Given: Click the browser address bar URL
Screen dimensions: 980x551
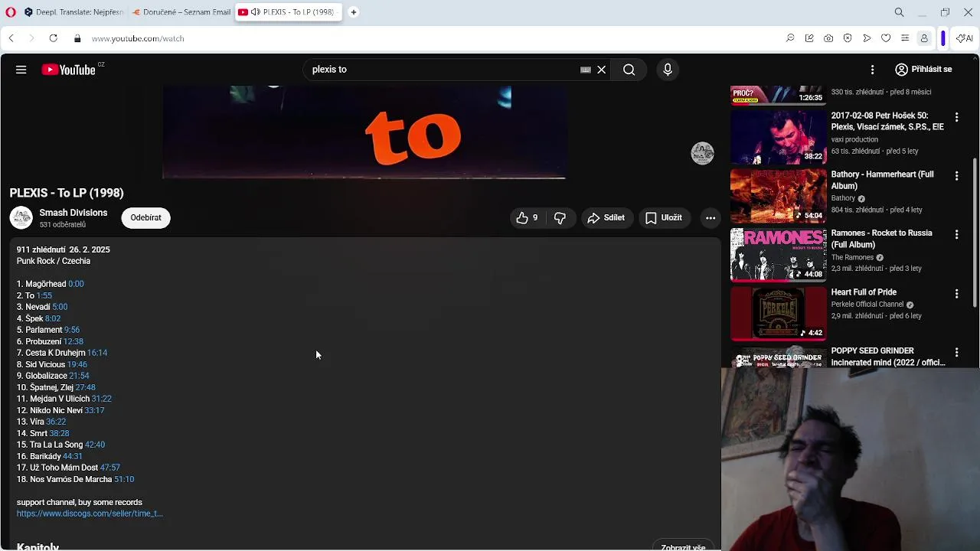Looking at the screenshot, I should tap(138, 38).
